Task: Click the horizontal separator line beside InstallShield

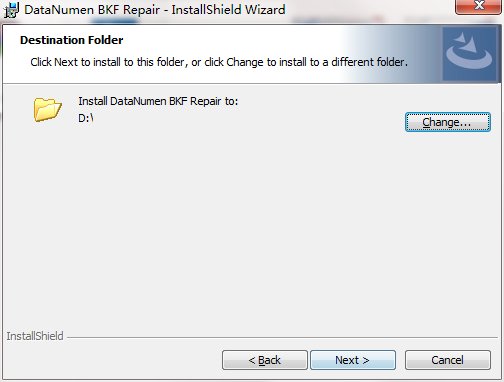Action: (282, 337)
